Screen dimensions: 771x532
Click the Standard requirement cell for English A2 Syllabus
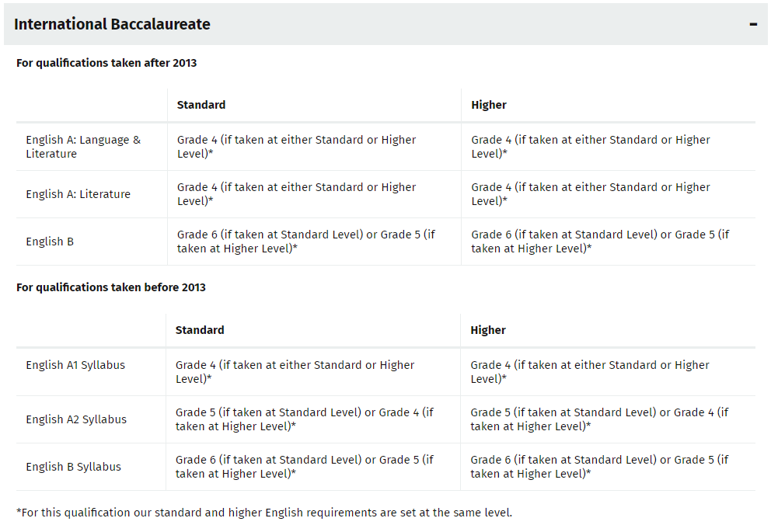pyautogui.click(x=305, y=419)
